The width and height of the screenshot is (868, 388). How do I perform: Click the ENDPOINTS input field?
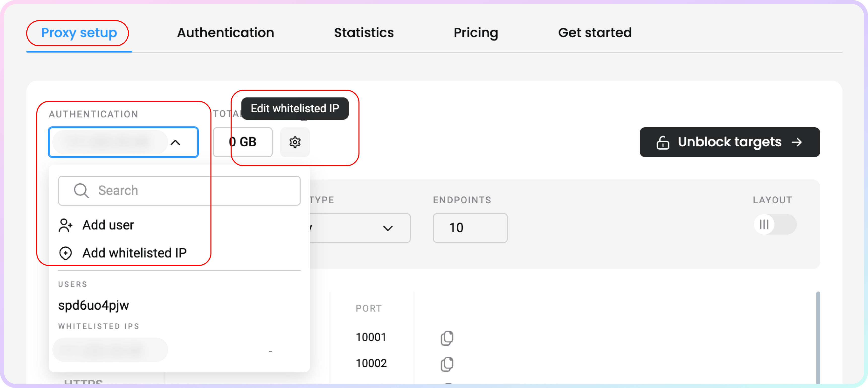point(469,228)
